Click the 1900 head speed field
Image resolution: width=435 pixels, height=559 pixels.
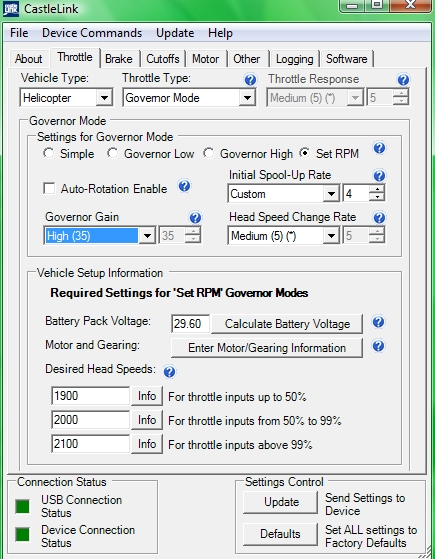pyautogui.click(x=91, y=396)
